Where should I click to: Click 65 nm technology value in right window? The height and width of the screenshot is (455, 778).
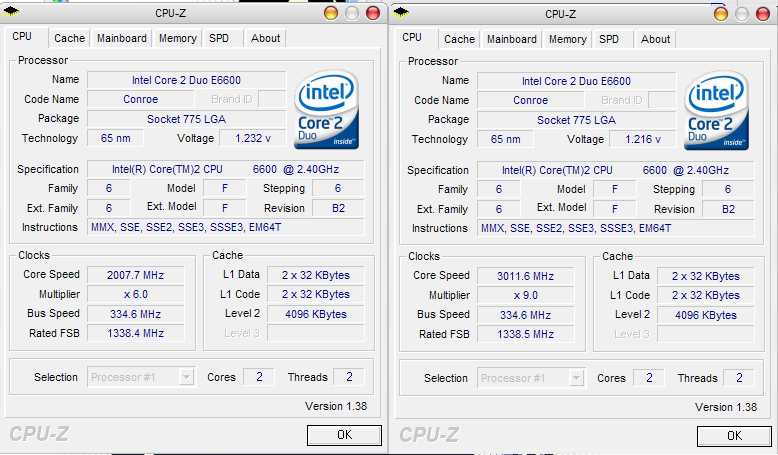(506, 139)
